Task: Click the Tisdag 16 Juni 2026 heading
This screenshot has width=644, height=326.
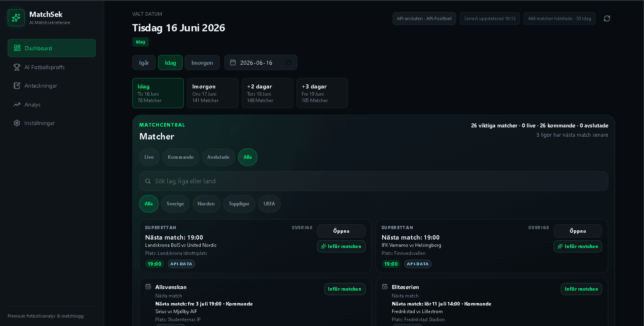Action: coord(179,28)
